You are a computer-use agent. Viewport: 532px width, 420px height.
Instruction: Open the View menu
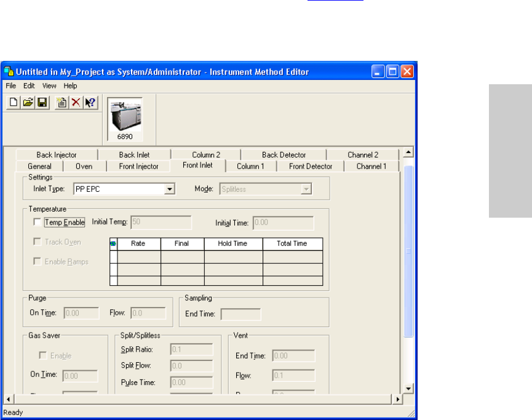click(49, 86)
